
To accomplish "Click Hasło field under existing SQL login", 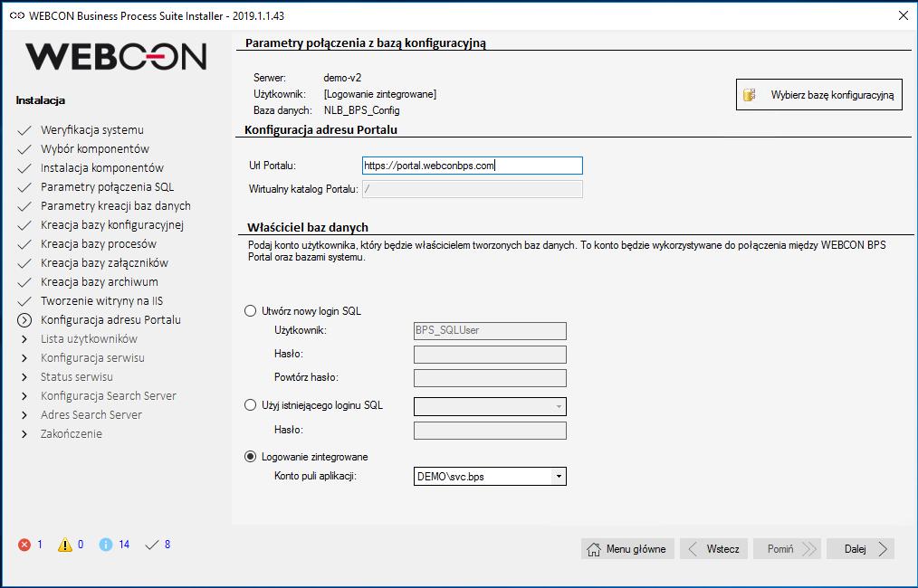I will point(490,431).
